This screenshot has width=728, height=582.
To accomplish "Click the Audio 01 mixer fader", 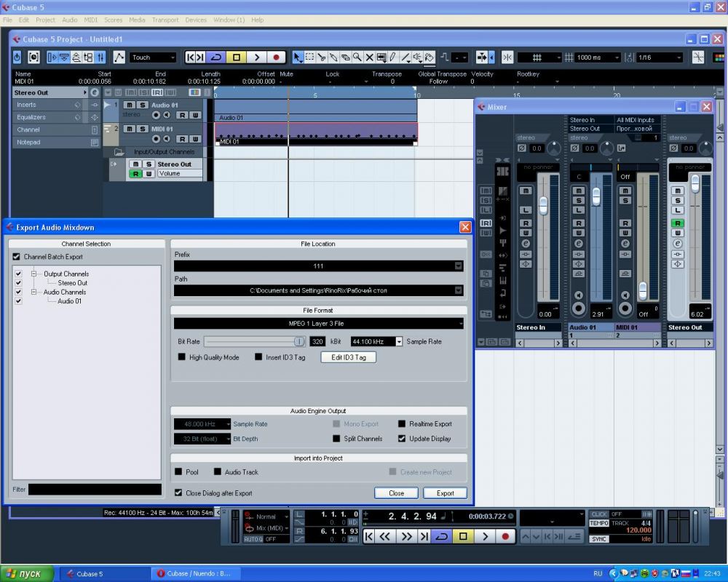I will pyautogui.click(x=596, y=196).
